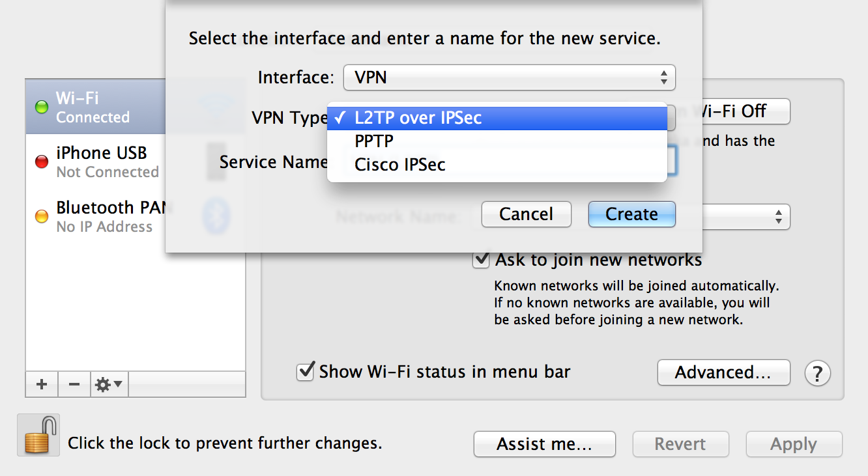Open the Interface dropdown showing VPN
The height and width of the screenshot is (476, 868).
[x=508, y=77]
